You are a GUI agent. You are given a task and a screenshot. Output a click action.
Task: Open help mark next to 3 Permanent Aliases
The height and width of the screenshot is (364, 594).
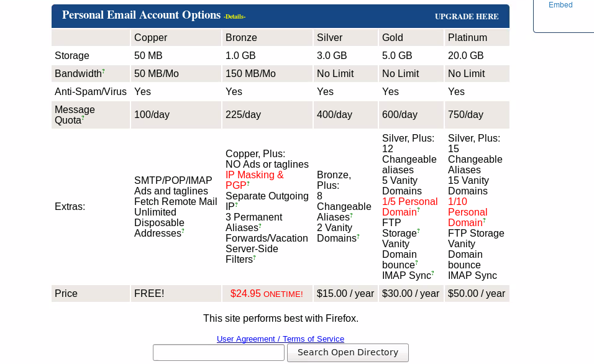pos(260,225)
